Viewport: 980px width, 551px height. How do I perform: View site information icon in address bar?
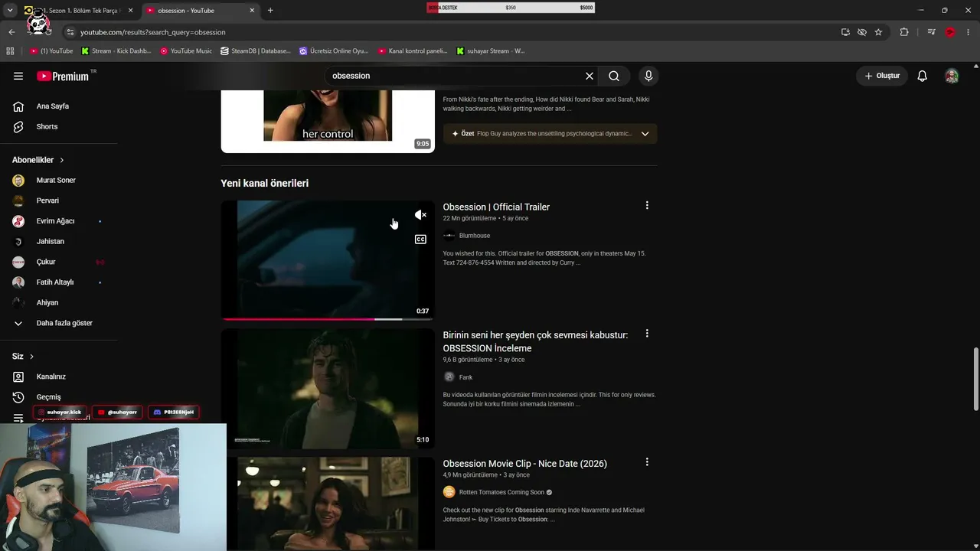pyautogui.click(x=70, y=32)
